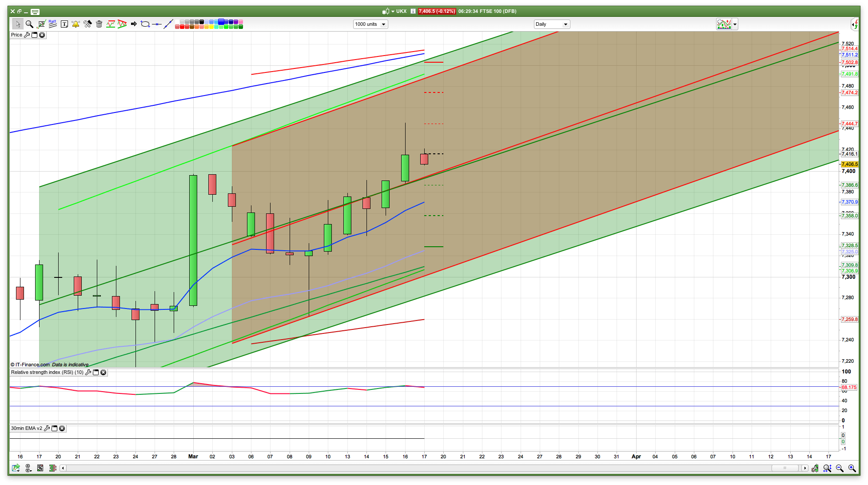Select the ellipse drawing tool
This screenshot has height=485, width=868.
click(145, 24)
